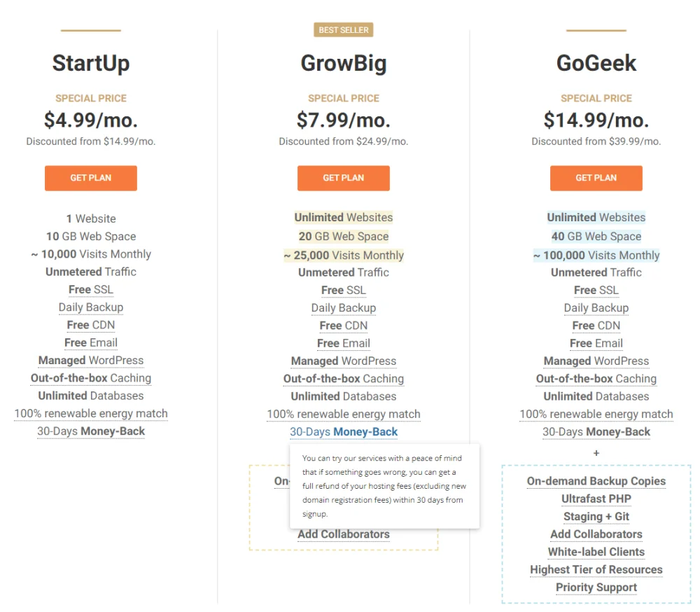Click StartUp's 100% renewable energy match
Image resolution: width=700 pixels, height=612 pixels.
coord(91,414)
